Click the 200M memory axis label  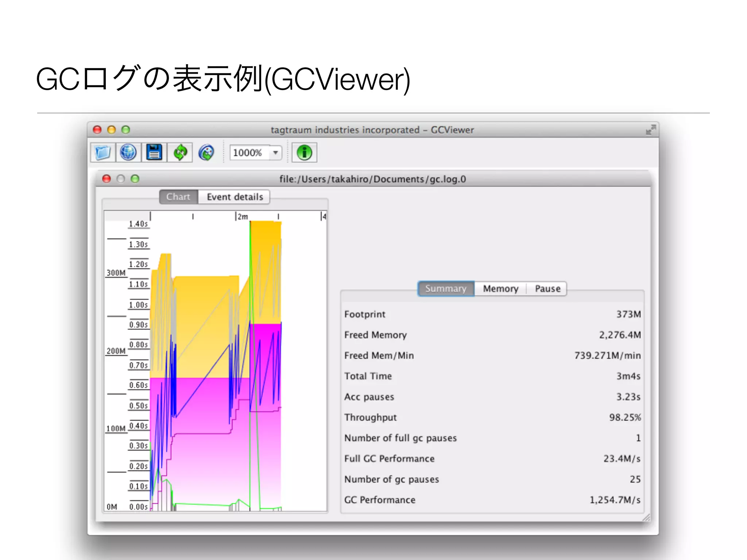click(x=116, y=351)
